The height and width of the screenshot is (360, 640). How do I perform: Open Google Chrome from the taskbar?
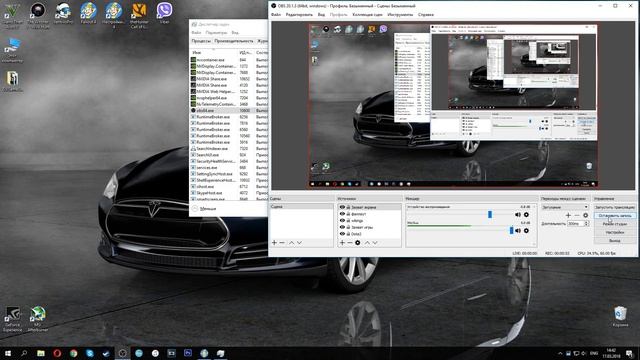point(73,353)
